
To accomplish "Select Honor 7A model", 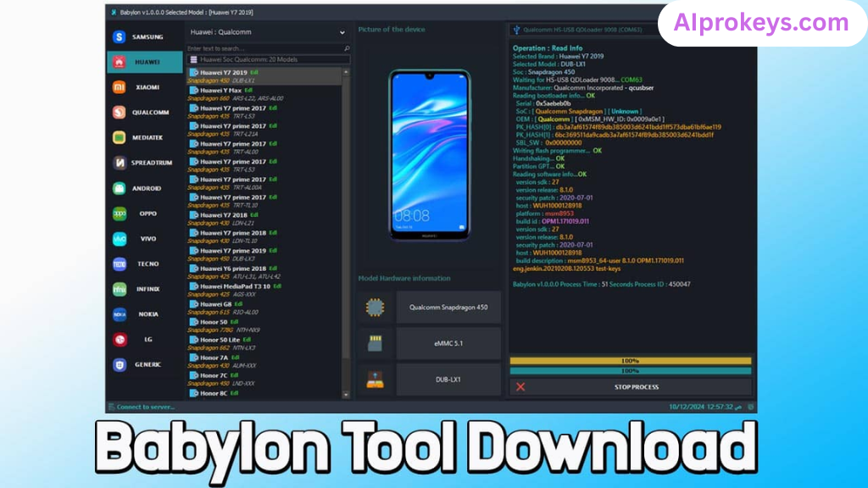I will click(264, 361).
